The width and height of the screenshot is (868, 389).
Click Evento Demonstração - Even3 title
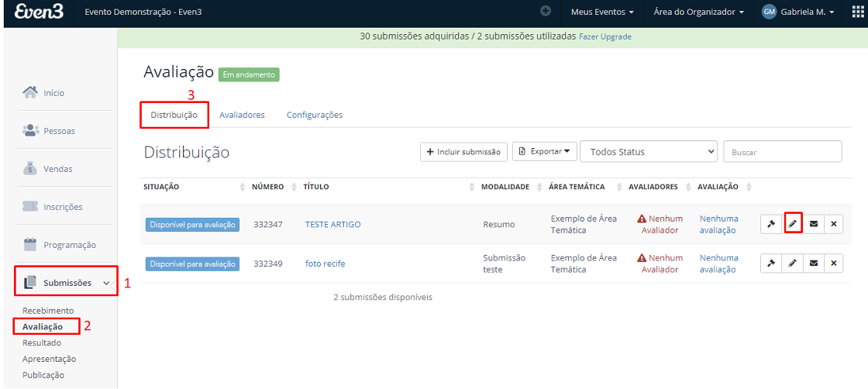(x=143, y=12)
